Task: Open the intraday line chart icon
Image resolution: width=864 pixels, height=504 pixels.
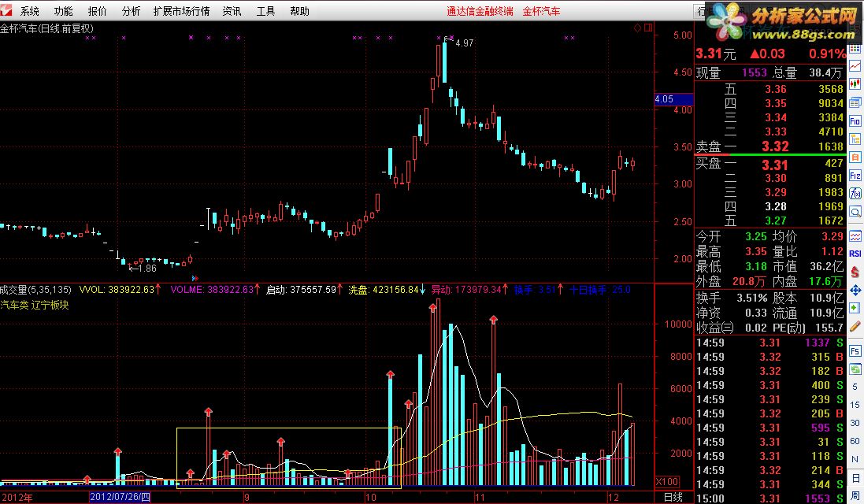Action: tap(855, 66)
